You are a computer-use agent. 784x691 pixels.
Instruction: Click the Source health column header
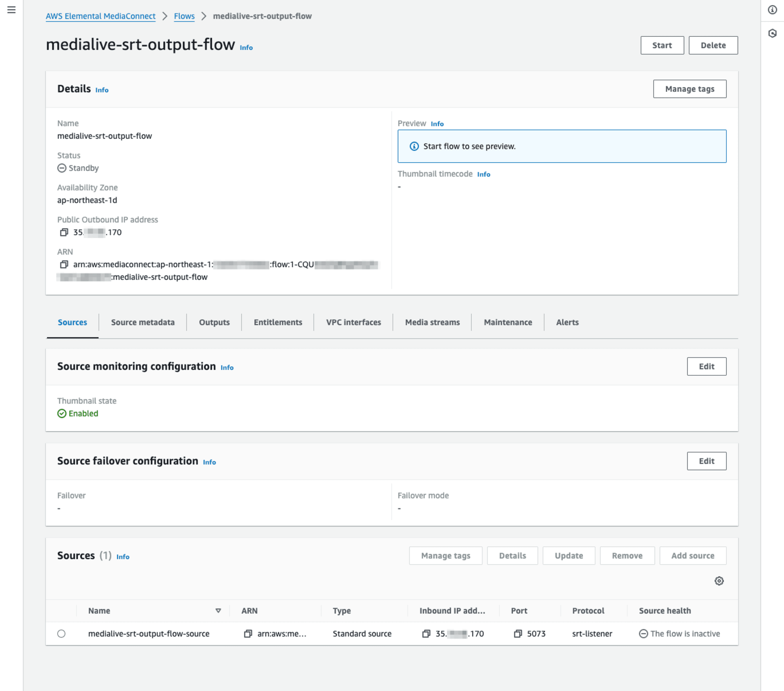(665, 611)
